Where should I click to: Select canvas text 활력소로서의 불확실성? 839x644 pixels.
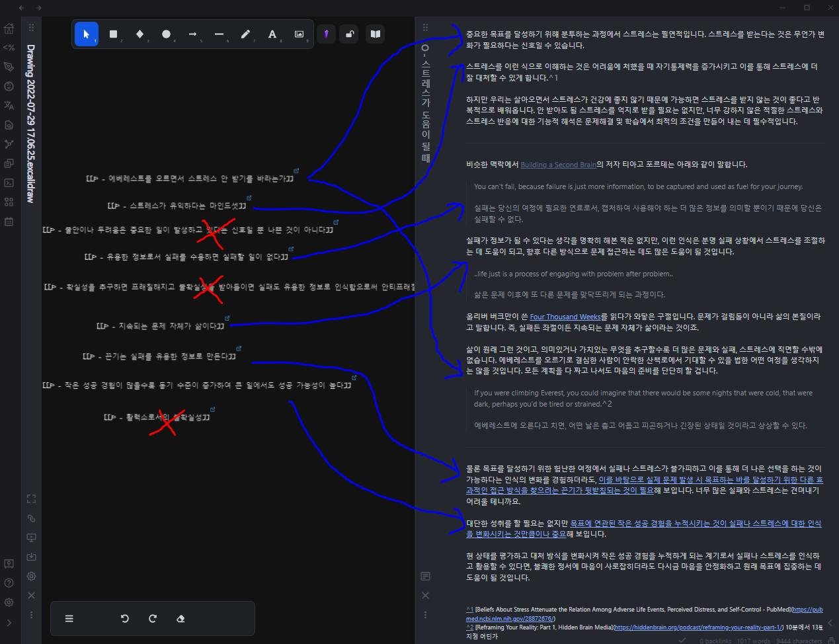(157, 417)
